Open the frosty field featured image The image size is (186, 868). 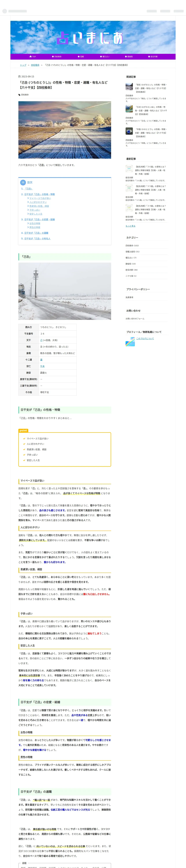tap(64, 130)
